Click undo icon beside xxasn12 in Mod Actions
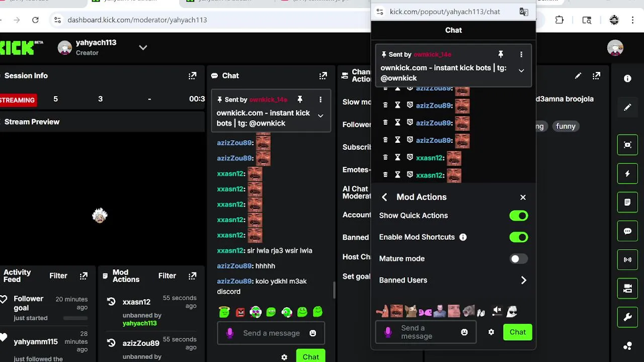This screenshot has height=362, width=644. click(x=111, y=302)
